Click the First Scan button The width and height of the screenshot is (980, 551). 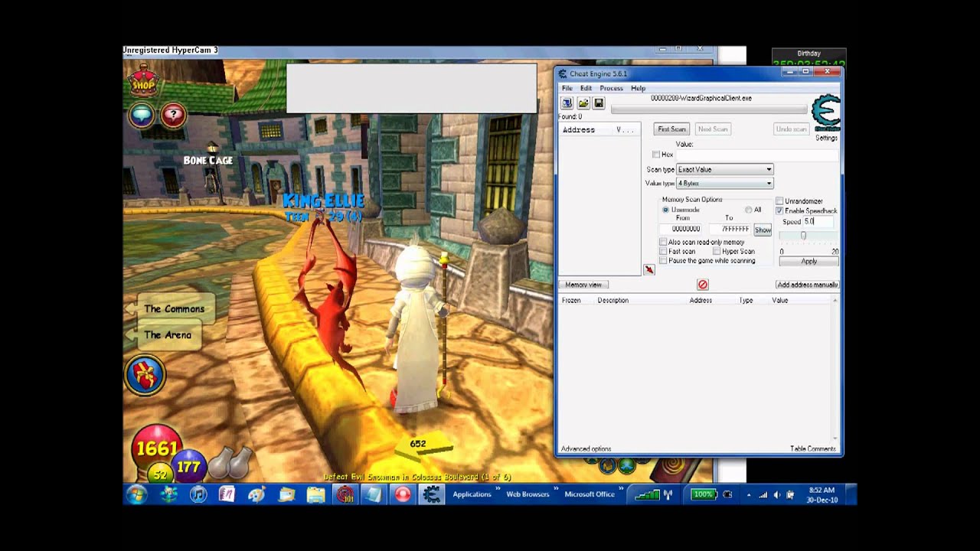click(x=671, y=129)
